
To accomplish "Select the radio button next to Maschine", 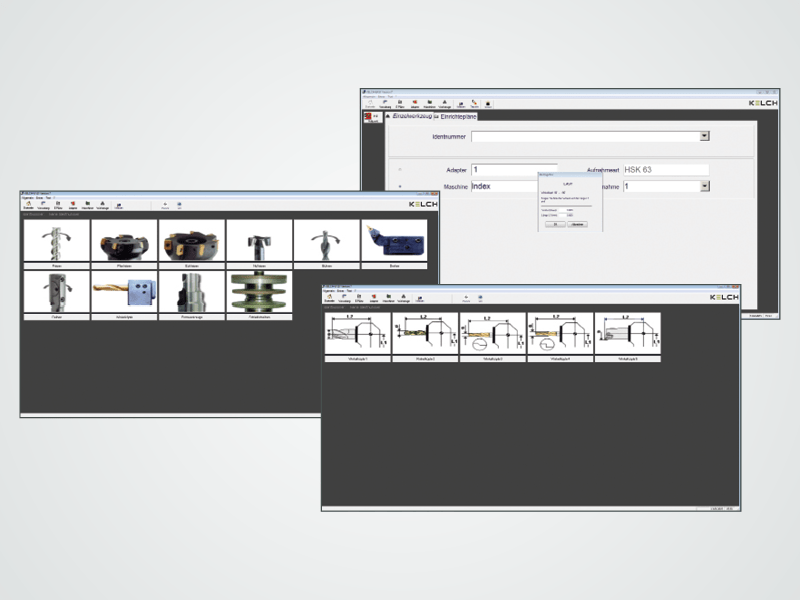I will tap(400, 187).
